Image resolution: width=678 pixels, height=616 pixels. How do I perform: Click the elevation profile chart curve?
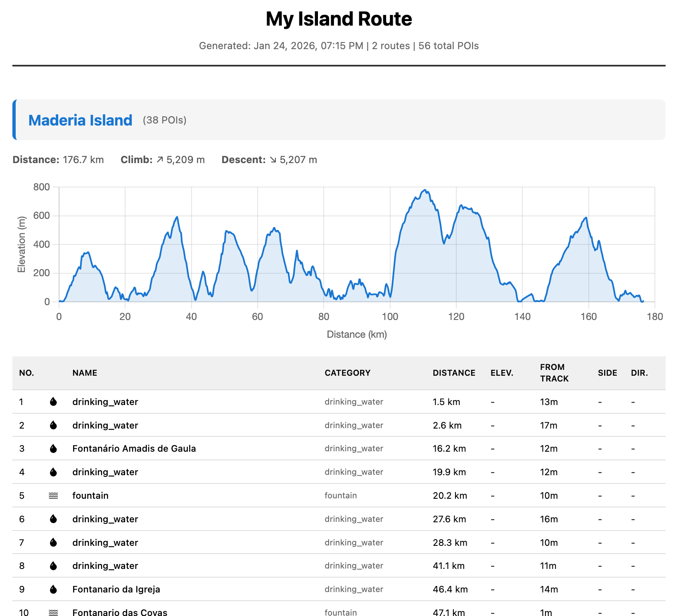click(425, 191)
